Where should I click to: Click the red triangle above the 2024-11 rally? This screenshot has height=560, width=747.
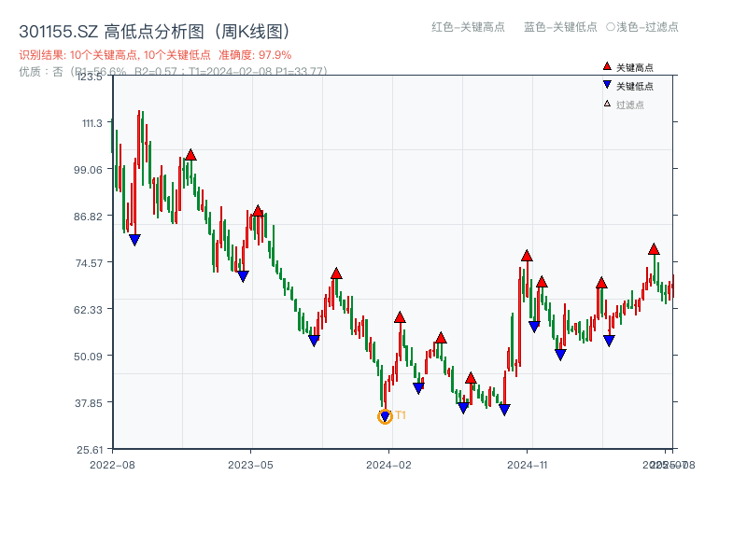point(526,255)
